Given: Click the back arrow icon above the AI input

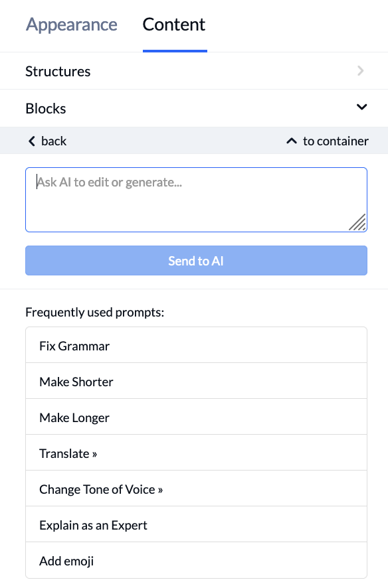Looking at the screenshot, I should [31, 141].
